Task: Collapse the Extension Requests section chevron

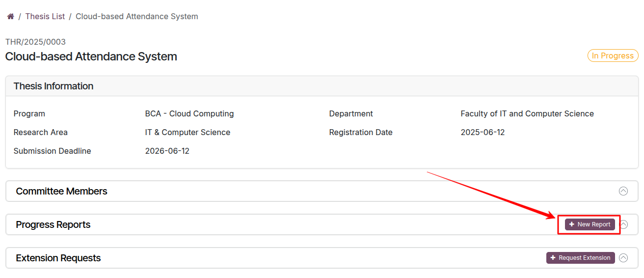Action: tap(623, 258)
